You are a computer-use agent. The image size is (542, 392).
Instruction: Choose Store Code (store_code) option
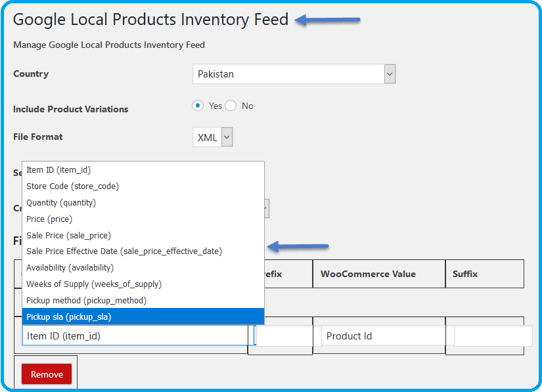[x=143, y=186]
